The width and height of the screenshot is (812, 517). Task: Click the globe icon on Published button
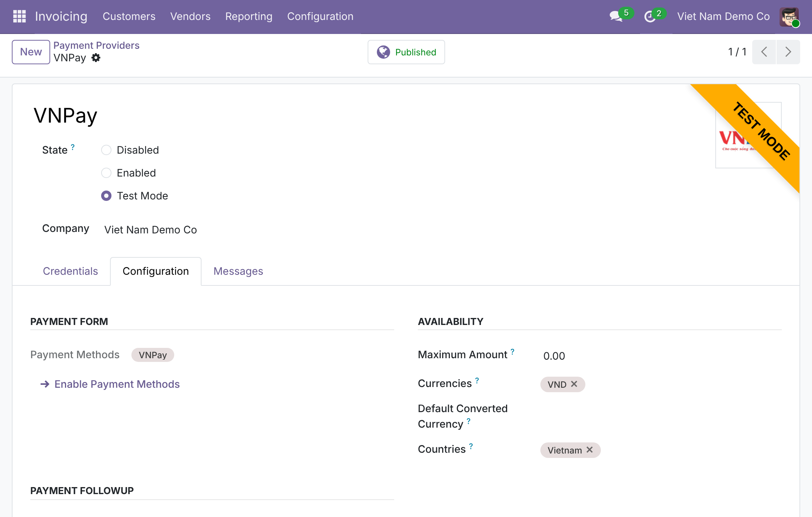coord(383,52)
